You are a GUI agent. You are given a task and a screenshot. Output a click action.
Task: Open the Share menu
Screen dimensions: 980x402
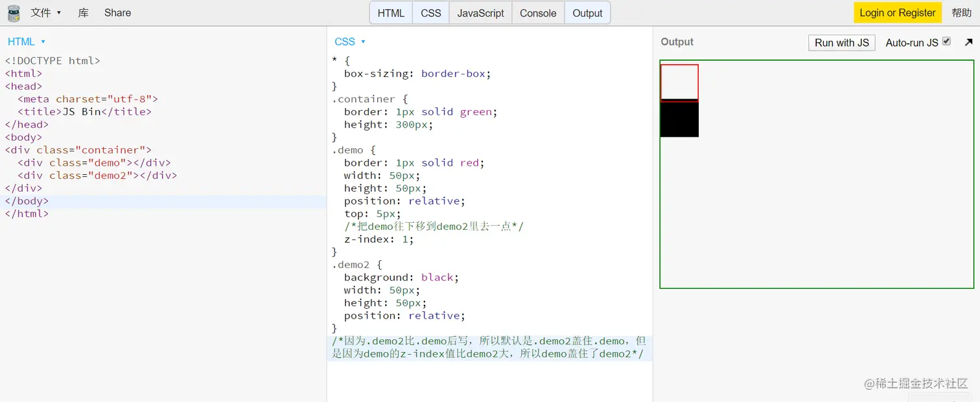click(x=117, y=13)
